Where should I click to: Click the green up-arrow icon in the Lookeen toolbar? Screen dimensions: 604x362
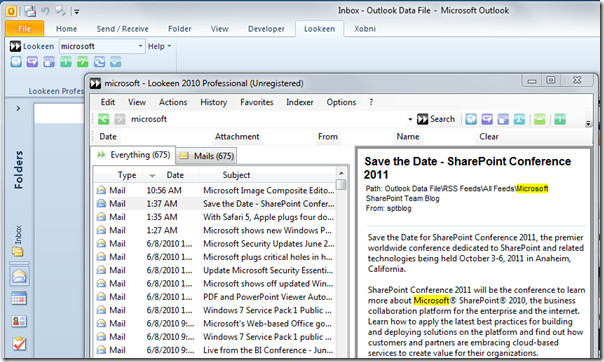click(x=540, y=119)
